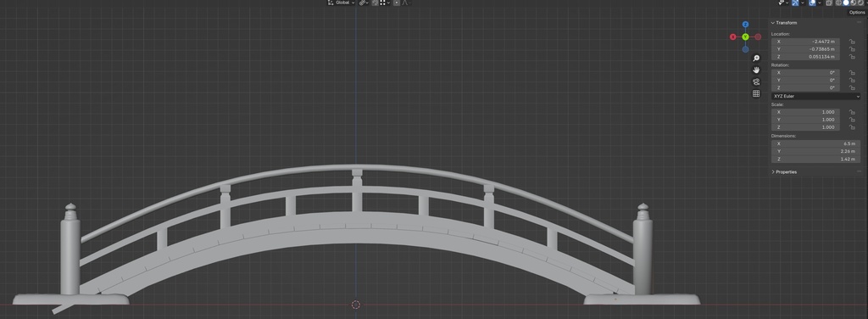The image size is (868, 319).
Task: Open the Global transform orientation dropdown
Action: (342, 3)
